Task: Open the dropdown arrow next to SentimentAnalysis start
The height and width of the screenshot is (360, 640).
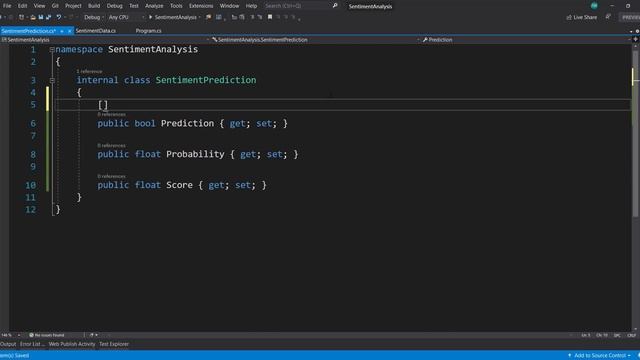Action: [199, 17]
